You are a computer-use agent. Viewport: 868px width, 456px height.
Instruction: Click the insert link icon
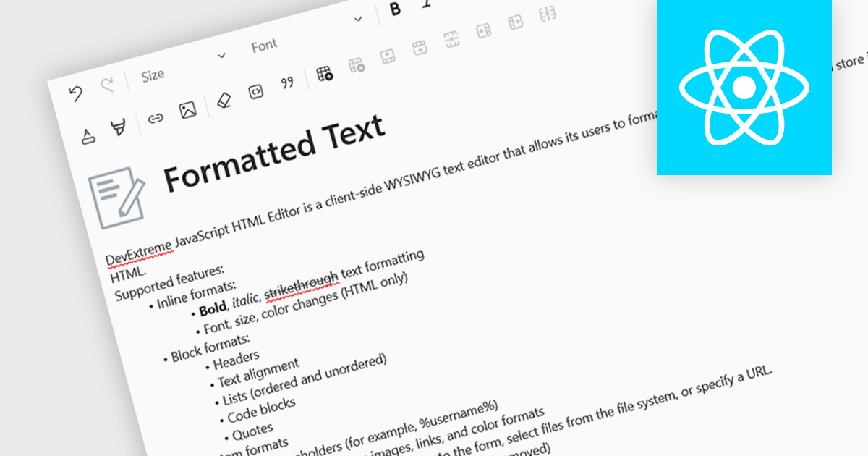(156, 119)
